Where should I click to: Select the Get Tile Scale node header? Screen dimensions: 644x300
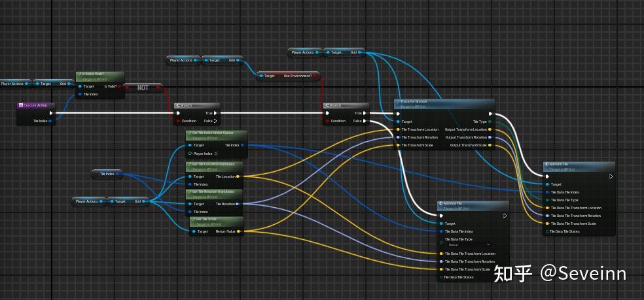[217, 221]
